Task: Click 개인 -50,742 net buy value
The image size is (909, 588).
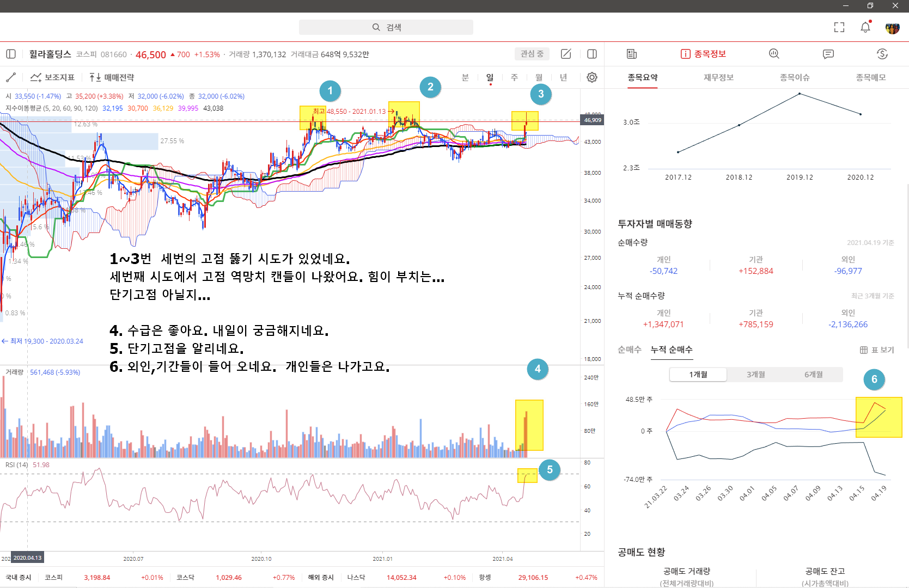Action: tap(663, 271)
